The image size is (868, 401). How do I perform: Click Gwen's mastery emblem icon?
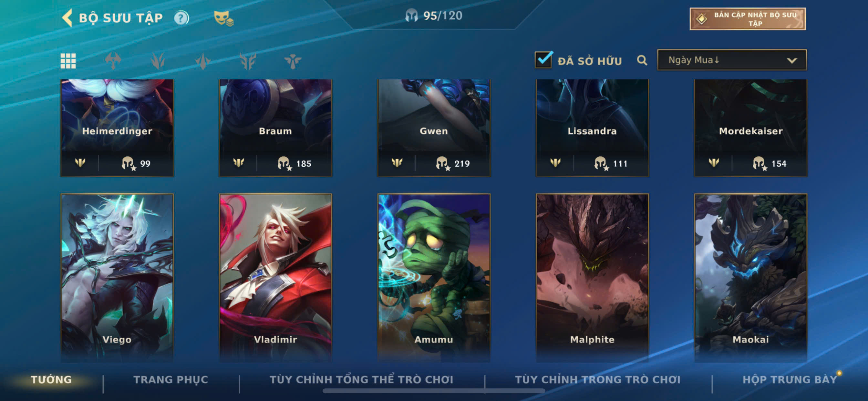(x=397, y=163)
